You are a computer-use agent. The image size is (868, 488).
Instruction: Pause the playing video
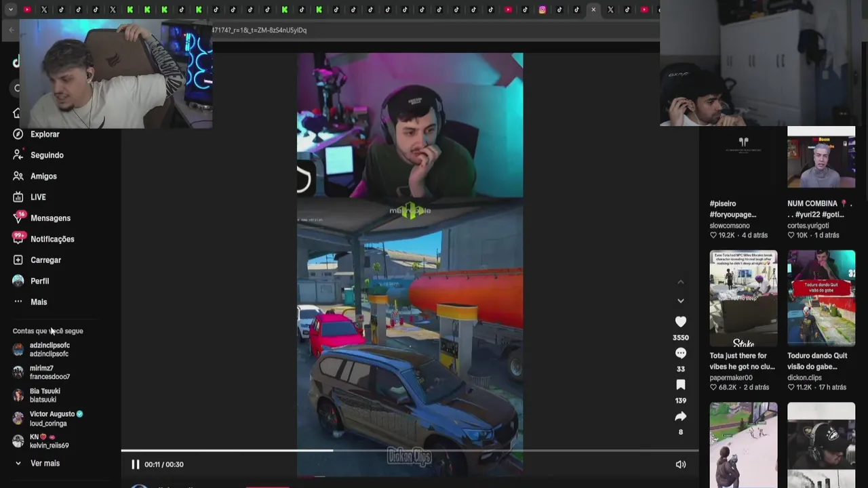135,464
